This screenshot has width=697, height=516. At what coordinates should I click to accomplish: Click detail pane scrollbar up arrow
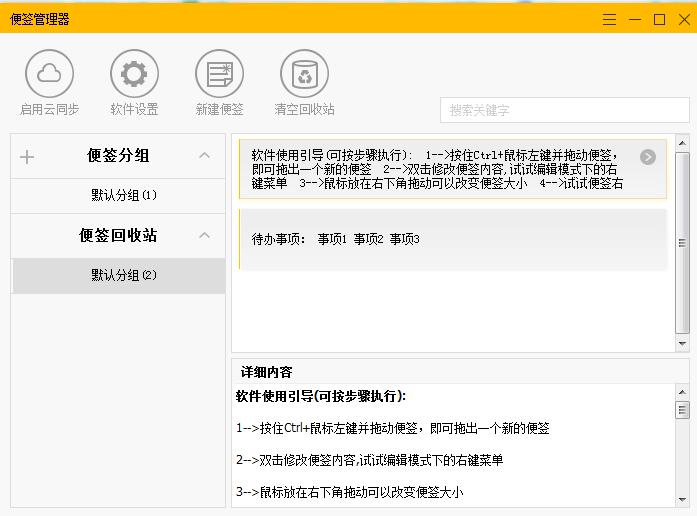[682, 392]
